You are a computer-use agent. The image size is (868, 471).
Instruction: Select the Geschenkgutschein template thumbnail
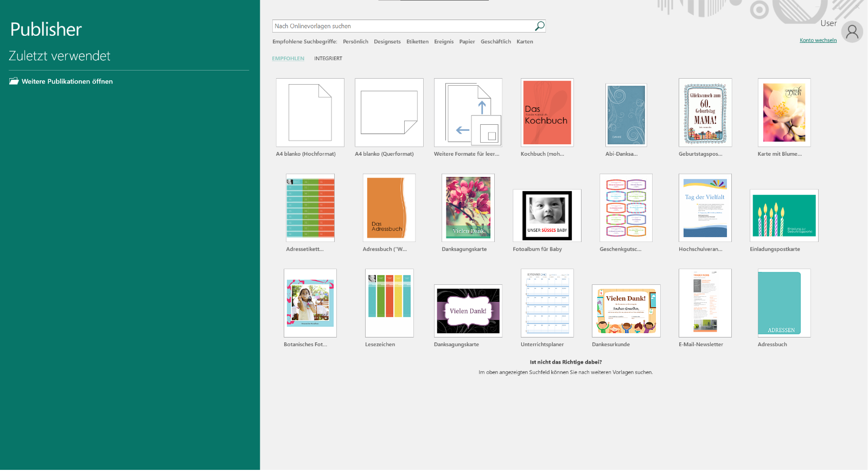coord(626,208)
